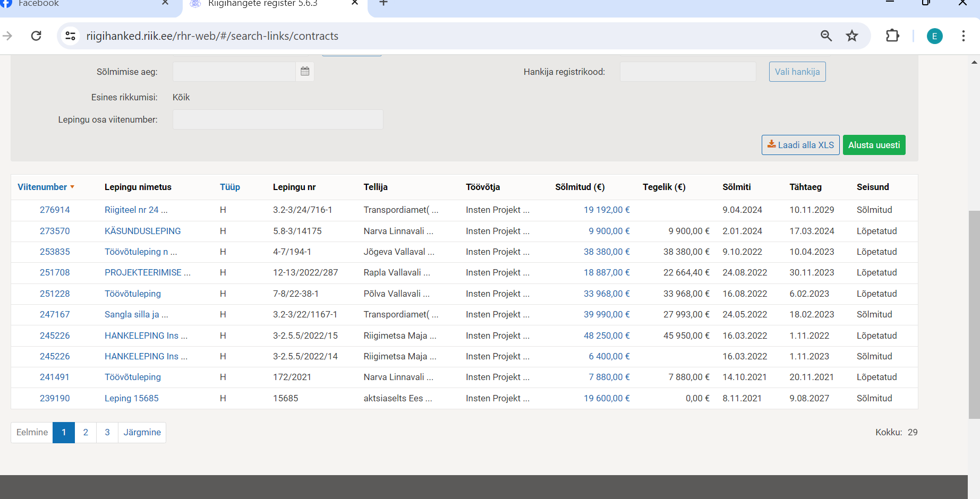
Task: Click Järgmine next page button
Action: (x=142, y=432)
